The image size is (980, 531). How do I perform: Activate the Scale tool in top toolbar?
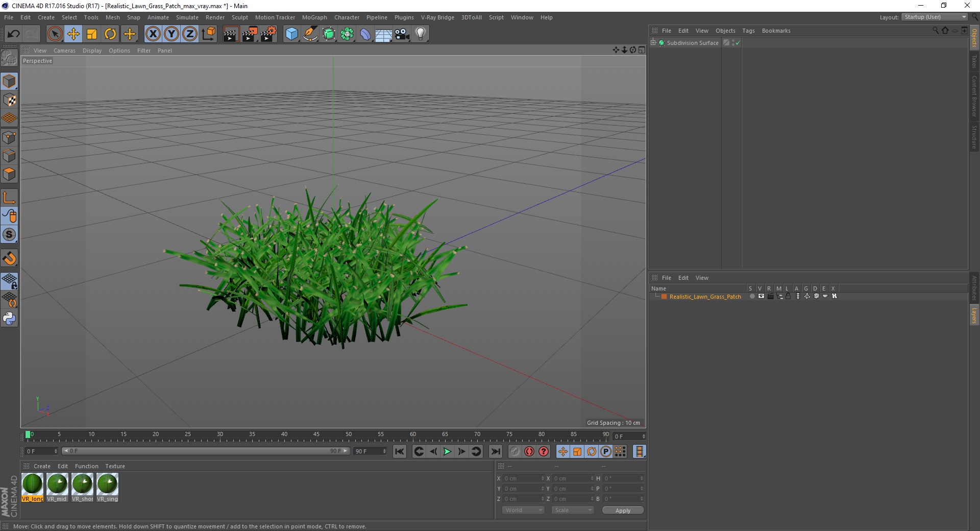click(92, 34)
